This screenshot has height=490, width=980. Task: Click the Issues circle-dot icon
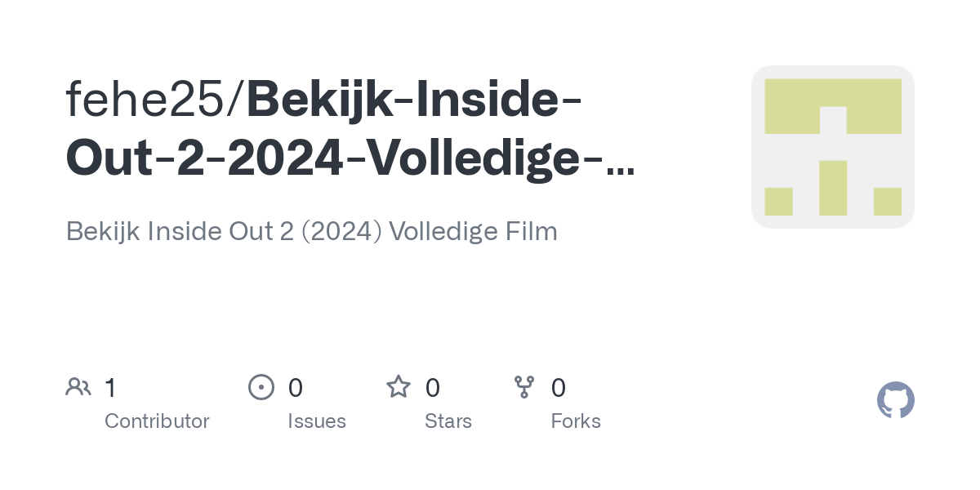tap(261, 387)
